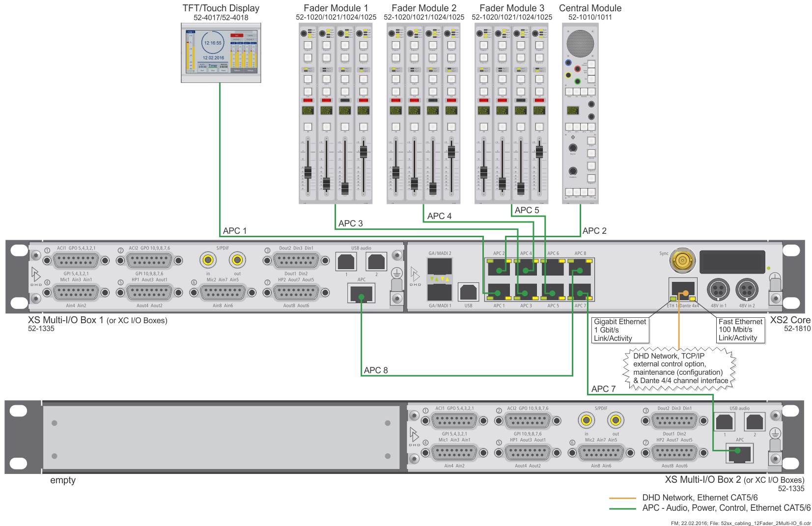
Task: Click the 'TFT/Touch Display' heading
Action: pos(221,8)
